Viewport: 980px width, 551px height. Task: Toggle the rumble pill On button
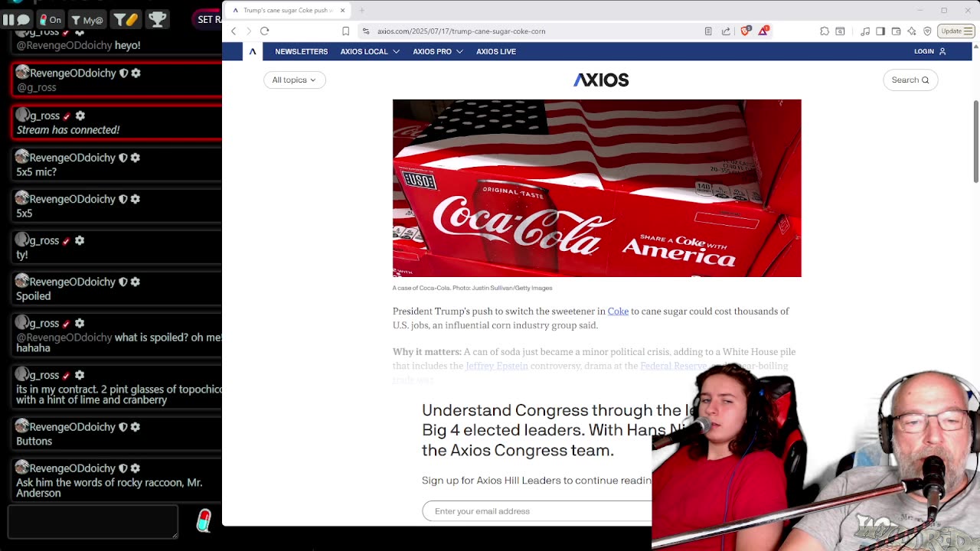pos(51,20)
